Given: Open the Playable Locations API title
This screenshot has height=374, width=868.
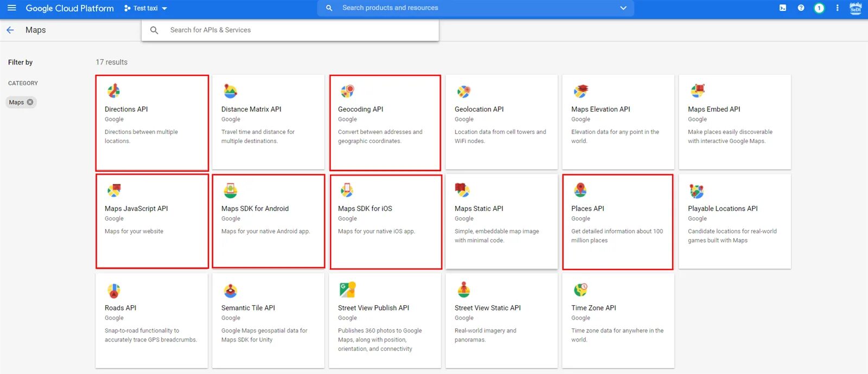Looking at the screenshot, I should point(723,208).
